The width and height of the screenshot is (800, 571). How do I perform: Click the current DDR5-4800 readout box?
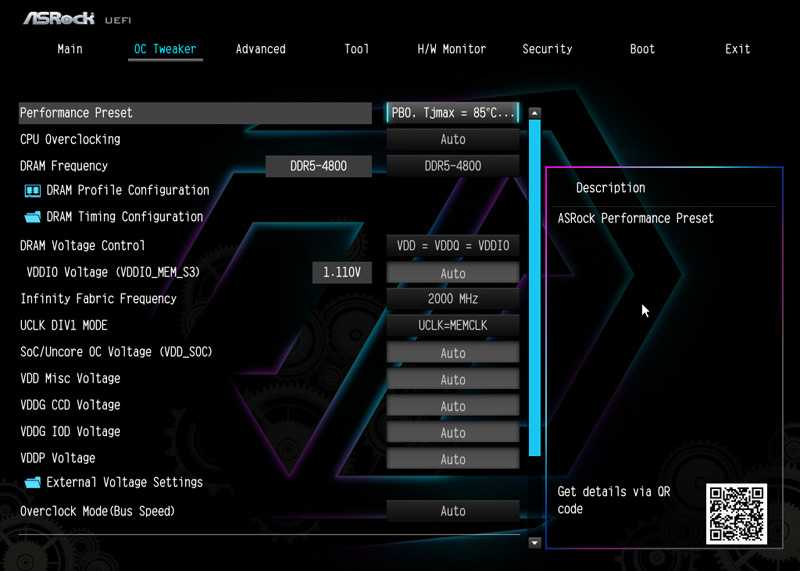pos(318,166)
